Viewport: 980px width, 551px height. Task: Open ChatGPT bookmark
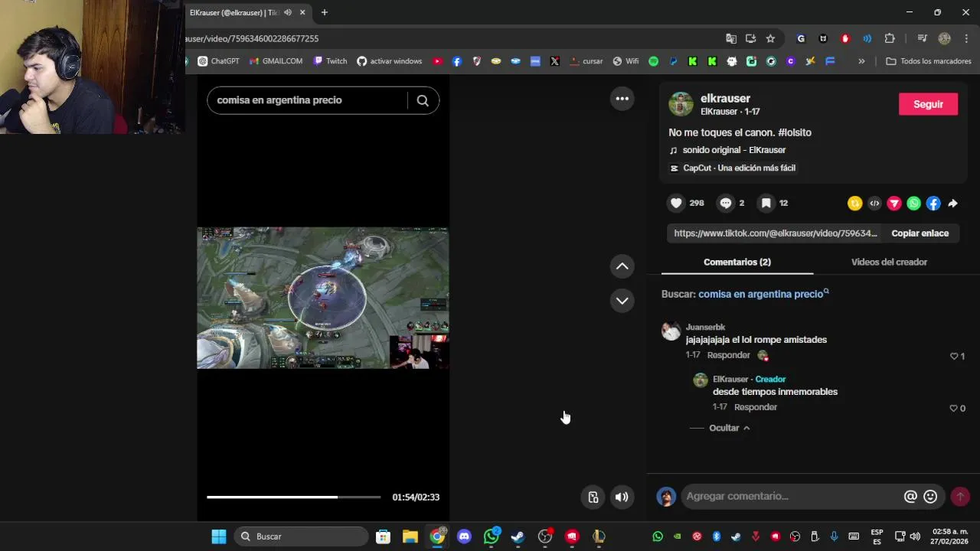coord(218,61)
